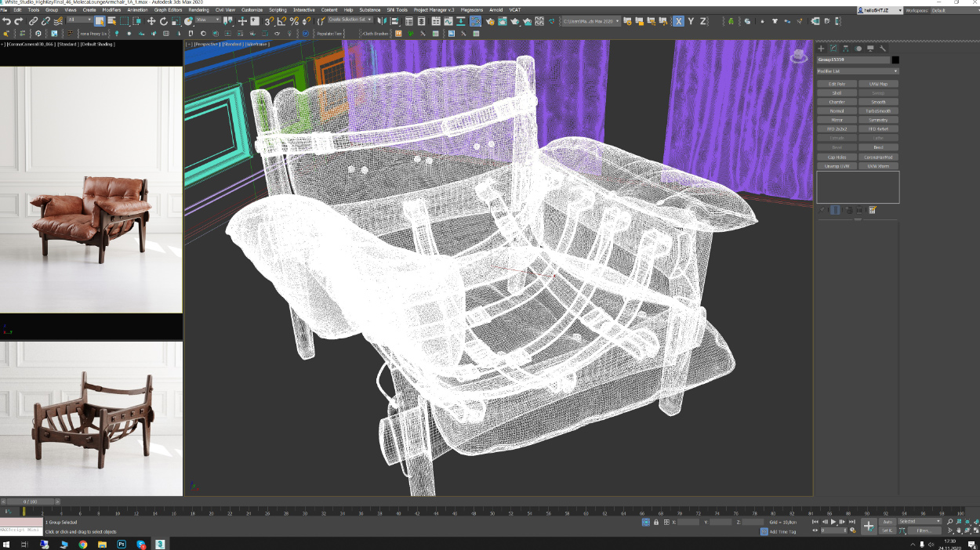Screen dimensions: 980x550
Task: Open Photoshop from the Windows taskbar
Action: coord(122,544)
